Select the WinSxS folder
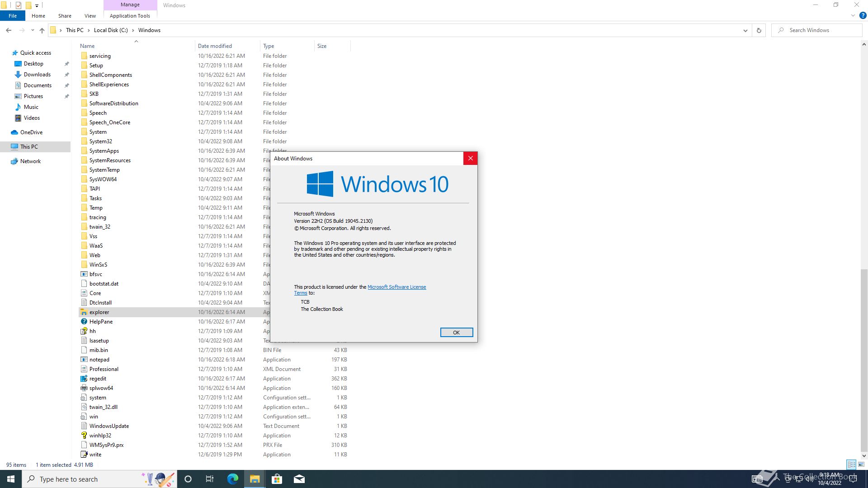868x488 pixels. tap(98, 265)
